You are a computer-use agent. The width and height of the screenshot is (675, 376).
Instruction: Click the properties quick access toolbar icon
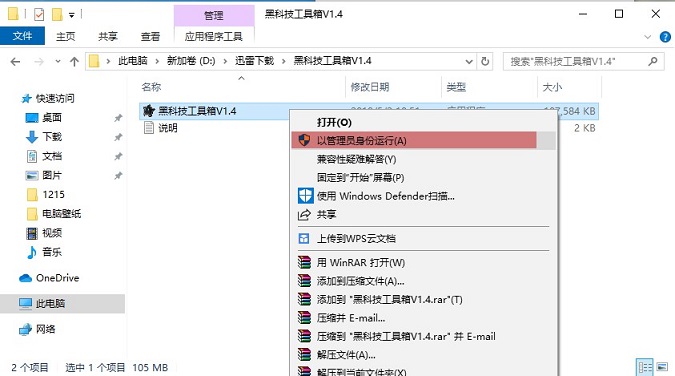(39, 15)
